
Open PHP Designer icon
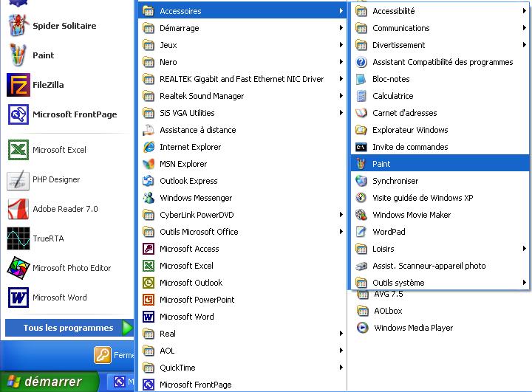pos(18,179)
